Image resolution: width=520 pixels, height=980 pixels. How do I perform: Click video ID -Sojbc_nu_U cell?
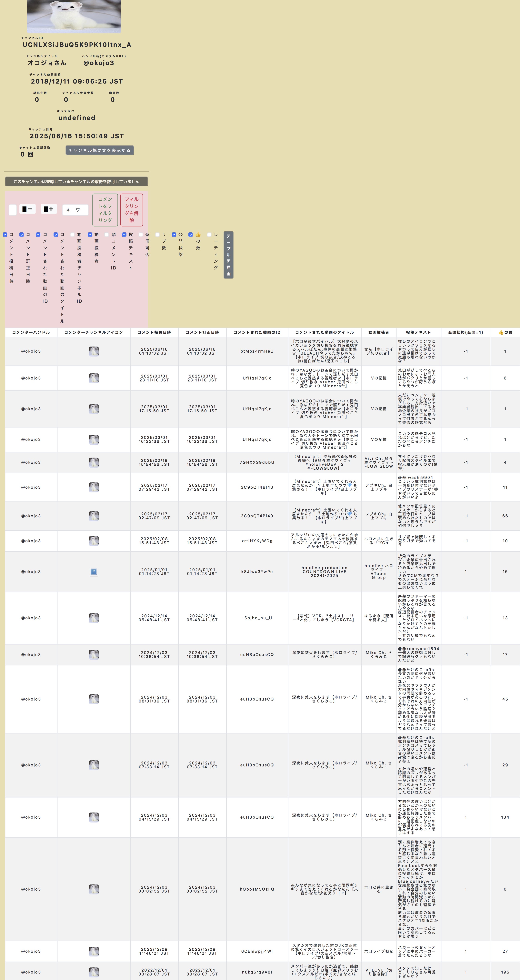(257, 618)
